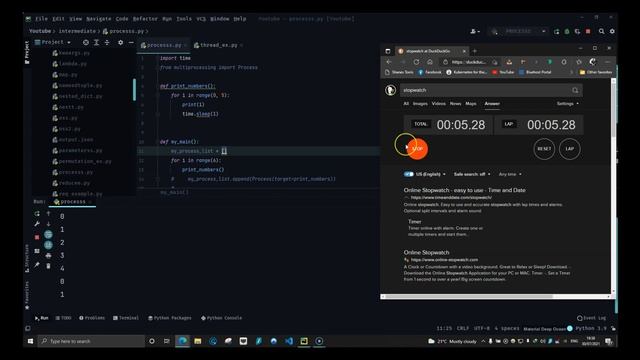Open PyCharm IDE settings gear
The image size is (640, 360).
click(x=612, y=31)
